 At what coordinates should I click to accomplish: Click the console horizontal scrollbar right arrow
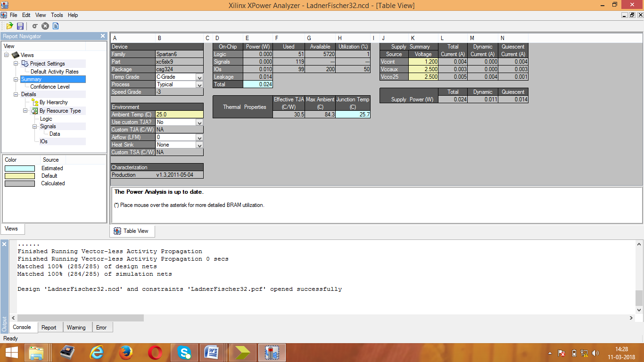(x=631, y=318)
